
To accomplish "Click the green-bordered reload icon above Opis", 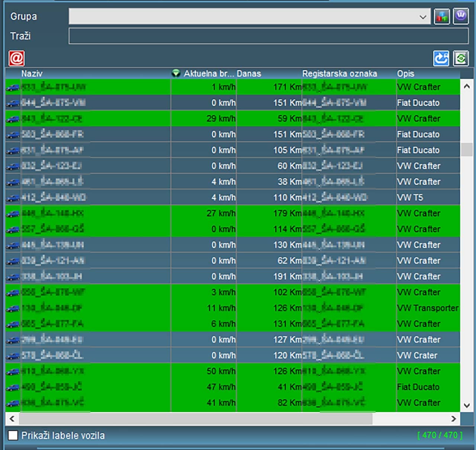I will (x=461, y=58).
